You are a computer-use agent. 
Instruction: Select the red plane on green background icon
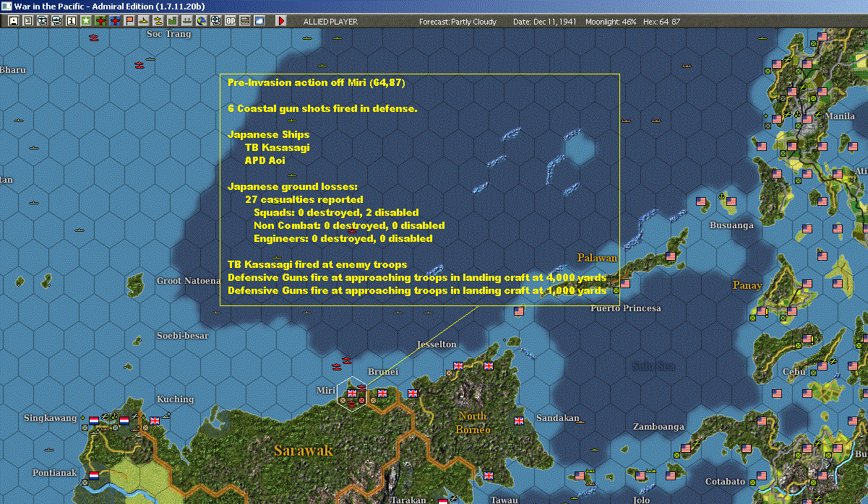click(100, 21)
